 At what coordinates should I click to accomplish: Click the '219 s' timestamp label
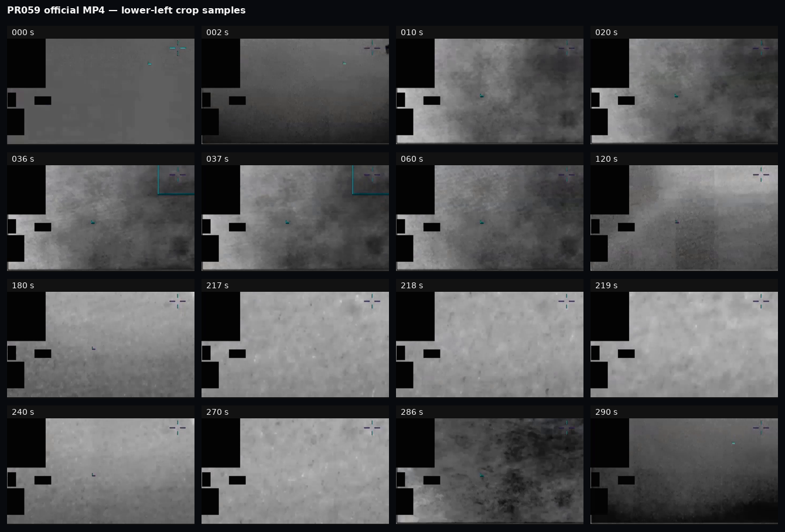coord(606,285)
